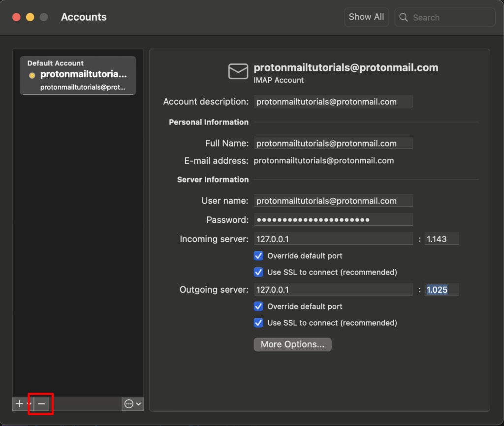Uncheck Override default port for incoming server
The width and height of the screenshot is (504, 426).
(258, 256)
